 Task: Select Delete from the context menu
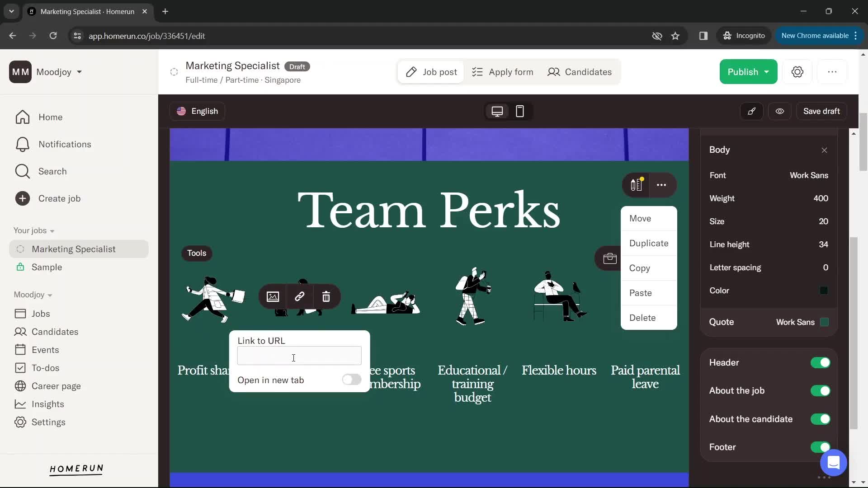pos(642,318)
